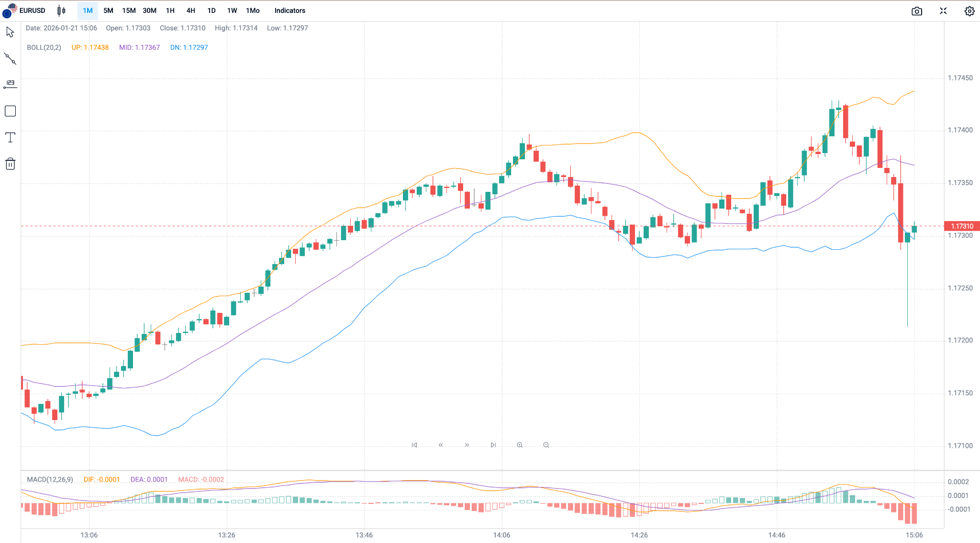The width and height of the screenshot is (980, 543).
Task: Switch to the 15M timeframe
Action: 129,11
